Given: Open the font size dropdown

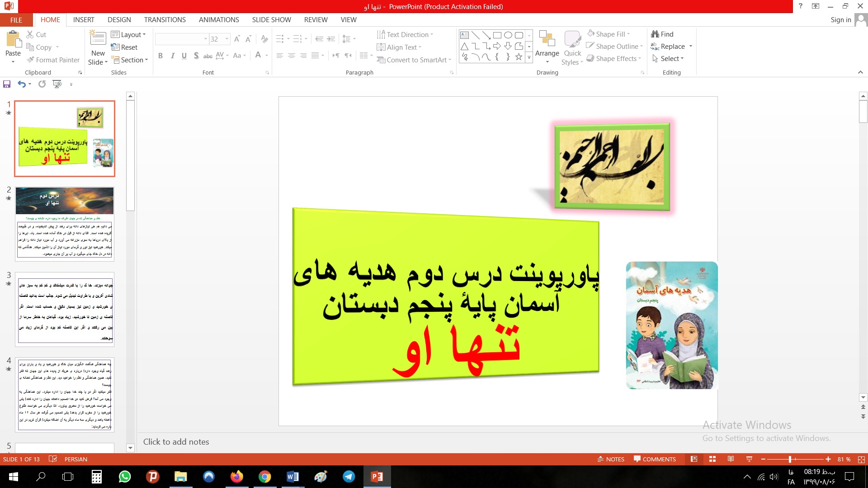Looking at the screenshot, I should [x=227, y=39].
